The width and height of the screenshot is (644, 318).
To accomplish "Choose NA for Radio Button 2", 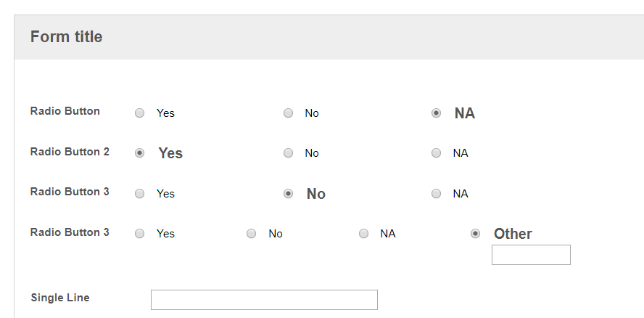I will pyautogui.click(x=436, y=153).
